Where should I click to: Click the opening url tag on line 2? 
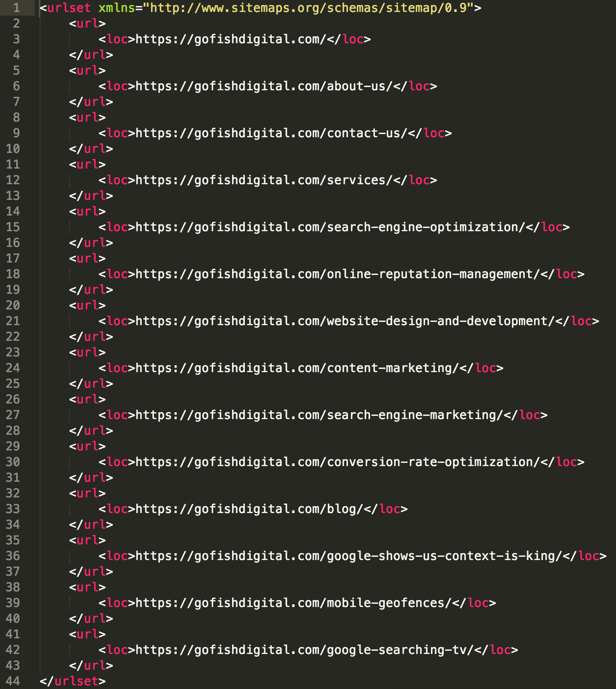point(87,23)
